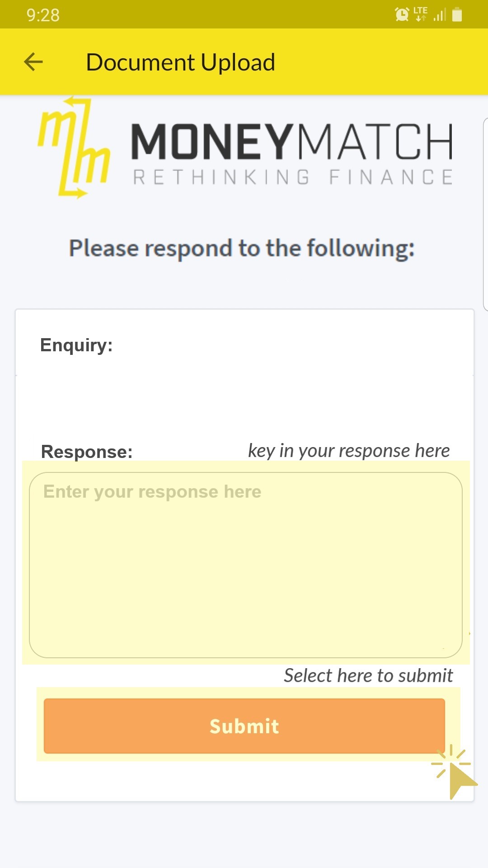Click the MoneyMatch yellow logo emblem
488x868 pixels.
point(74,148)
